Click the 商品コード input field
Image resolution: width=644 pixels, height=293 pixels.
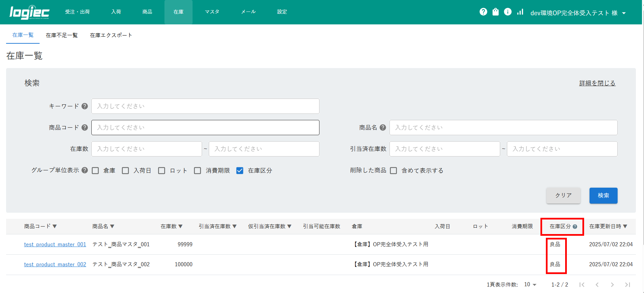205,127
